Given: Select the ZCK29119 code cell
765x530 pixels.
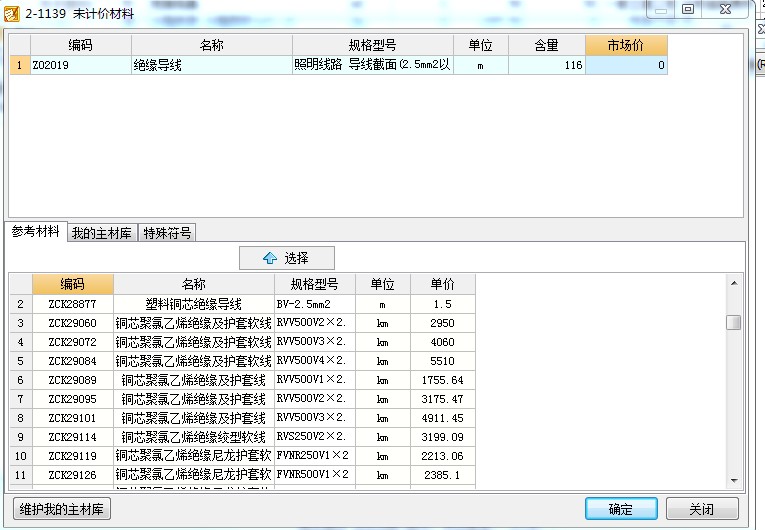Looking at the screenshot, I should [73, 456].
